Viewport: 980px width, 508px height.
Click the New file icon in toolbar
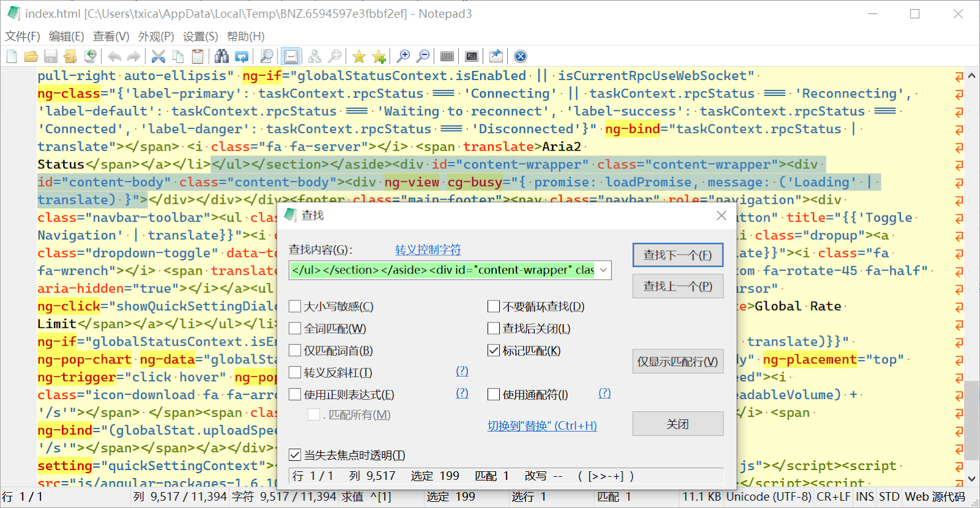click(12, 57)
